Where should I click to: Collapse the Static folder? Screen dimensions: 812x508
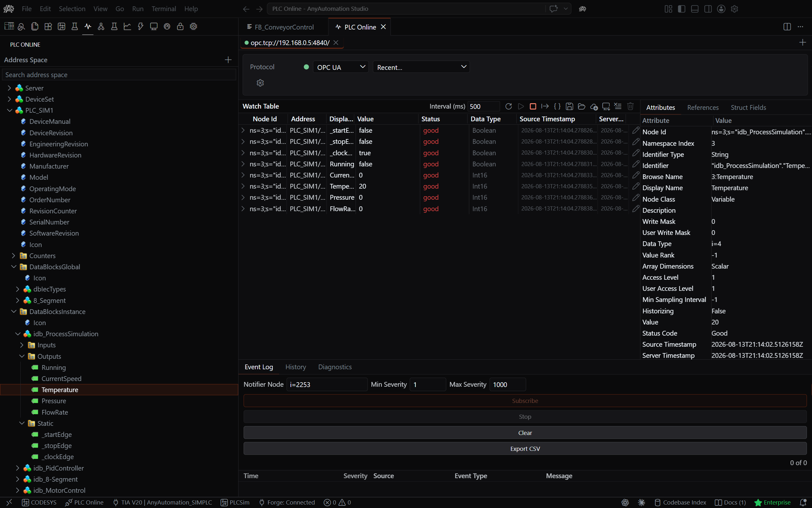click(x=22, y=423)
